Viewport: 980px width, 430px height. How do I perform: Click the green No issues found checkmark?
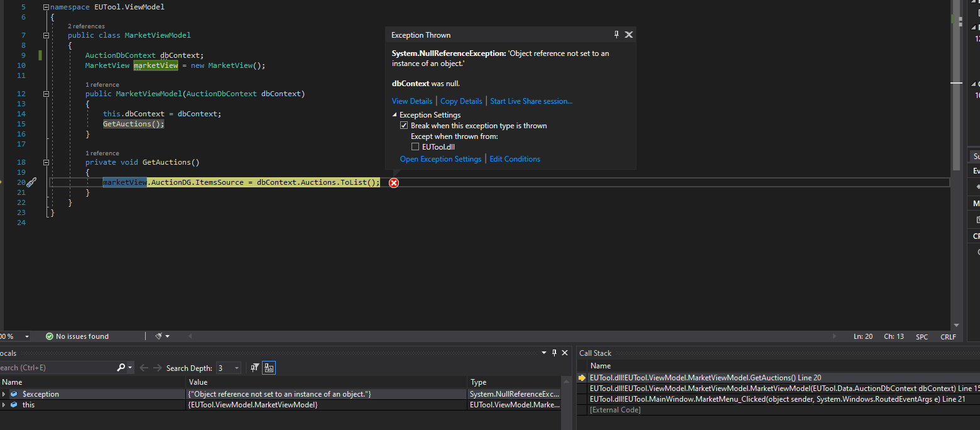pyautogui.click(x=49, y=336)
